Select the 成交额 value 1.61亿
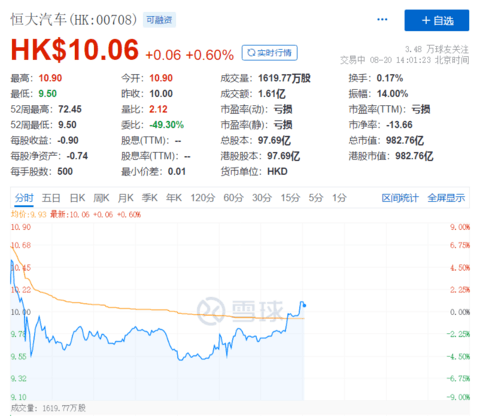This screenshot has width=480, height=416. (272, 94)
